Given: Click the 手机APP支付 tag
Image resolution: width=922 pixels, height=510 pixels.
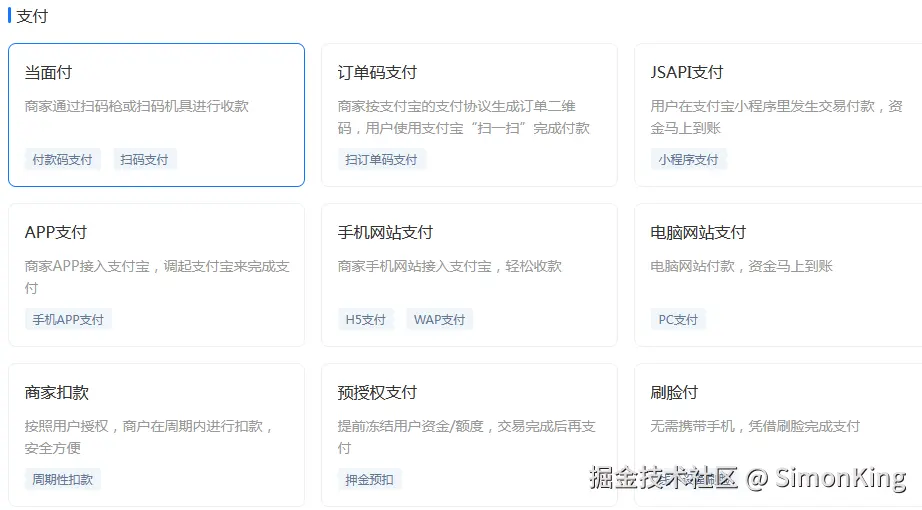Looking at the screenshot, I should click(x=68, y=319).
